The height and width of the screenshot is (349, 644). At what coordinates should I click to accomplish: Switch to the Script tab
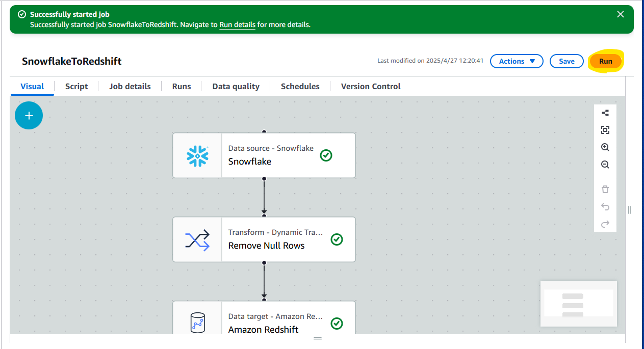click(76, 86)
